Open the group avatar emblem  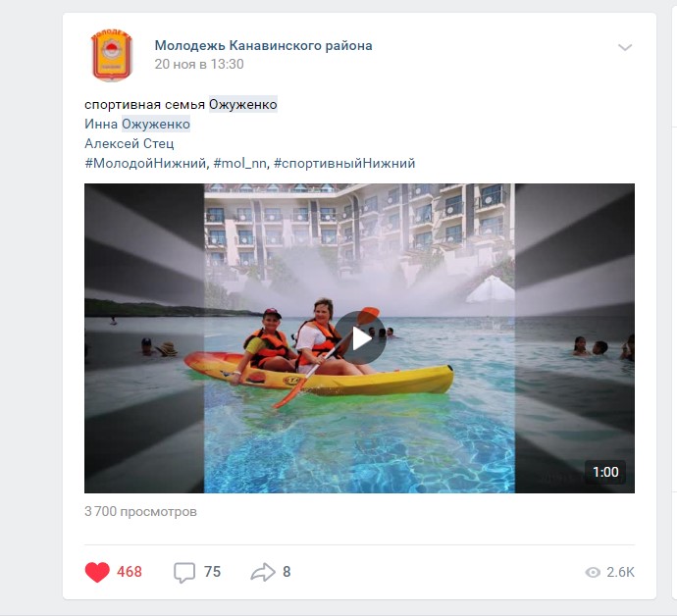[x=112, y=55]
